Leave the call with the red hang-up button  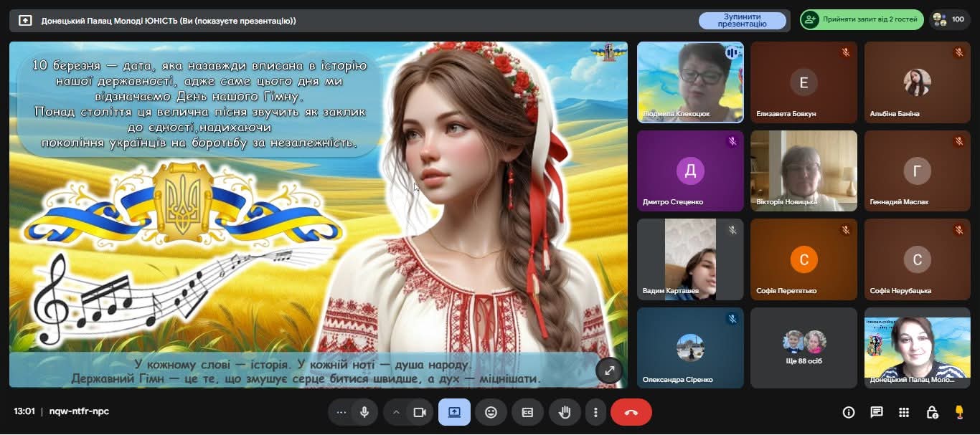[631, 412]
